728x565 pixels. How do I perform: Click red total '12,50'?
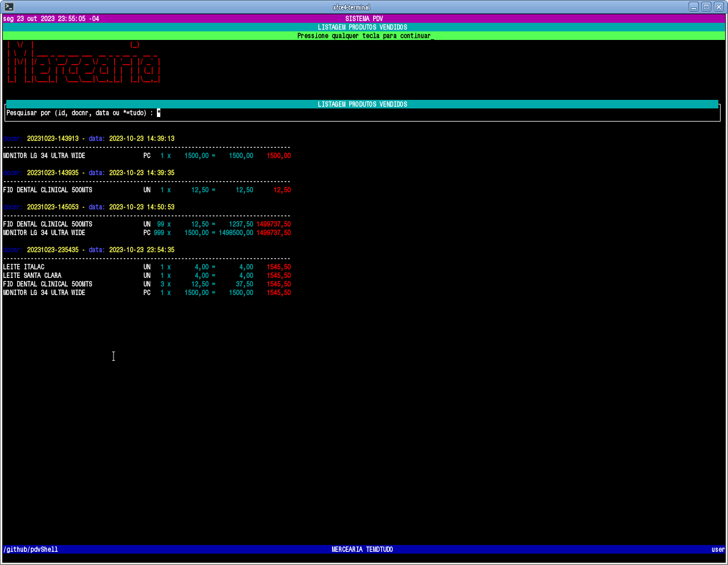point(282,190)
